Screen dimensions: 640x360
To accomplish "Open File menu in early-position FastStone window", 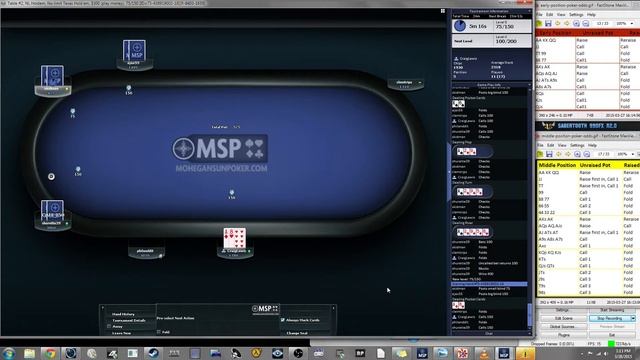I will click(x=539, y=14).
